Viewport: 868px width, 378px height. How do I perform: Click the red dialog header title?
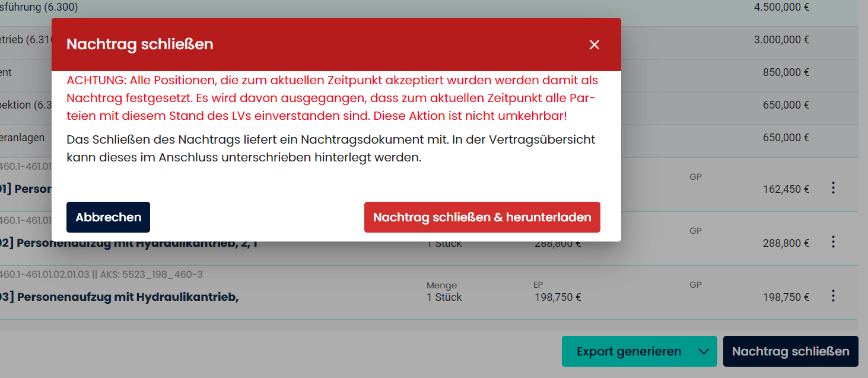coord(139,45)
